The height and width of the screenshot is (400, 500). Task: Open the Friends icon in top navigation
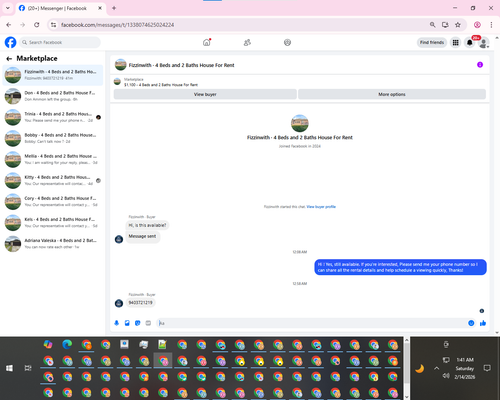(247, 42)
